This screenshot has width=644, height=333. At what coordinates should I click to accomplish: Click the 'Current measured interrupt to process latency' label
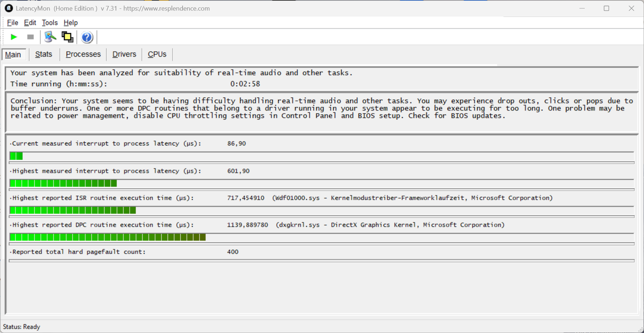click(x=107, y=143)
